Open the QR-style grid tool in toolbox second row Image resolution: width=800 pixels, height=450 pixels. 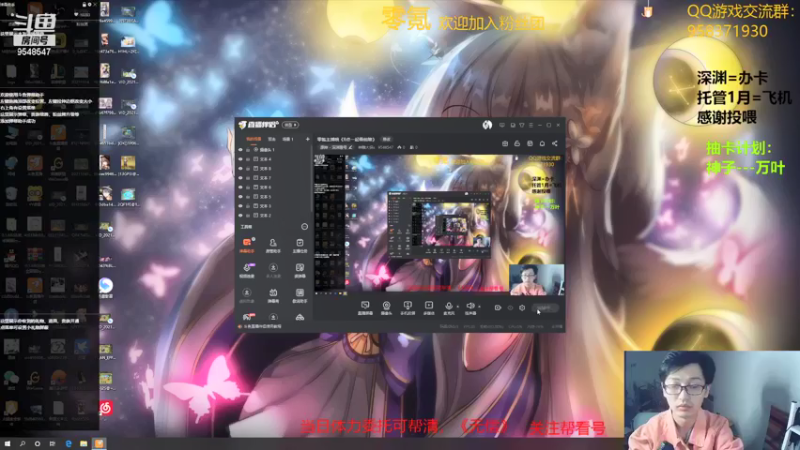pos(299,270)
